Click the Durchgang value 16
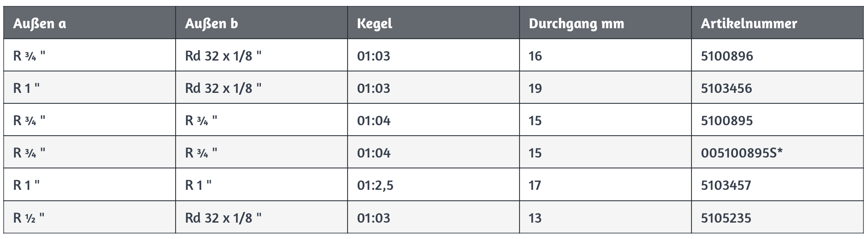This screenshot has height=239, width=868. coord(535,56)
